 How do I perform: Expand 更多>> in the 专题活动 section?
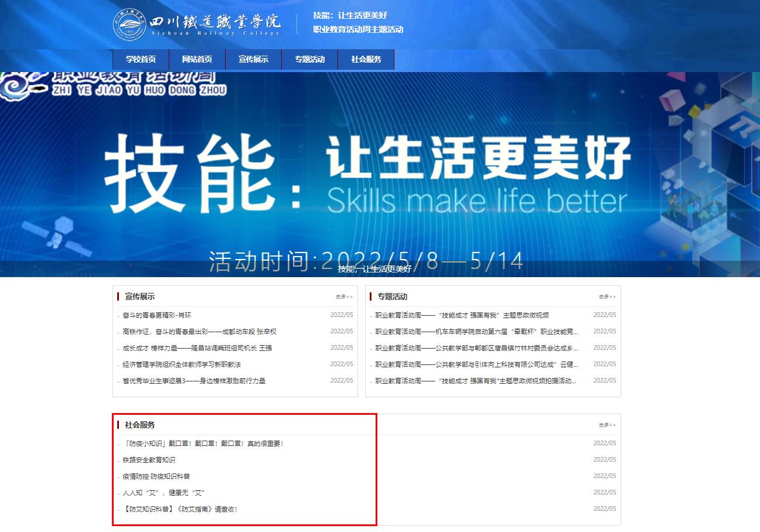(607, 297)
